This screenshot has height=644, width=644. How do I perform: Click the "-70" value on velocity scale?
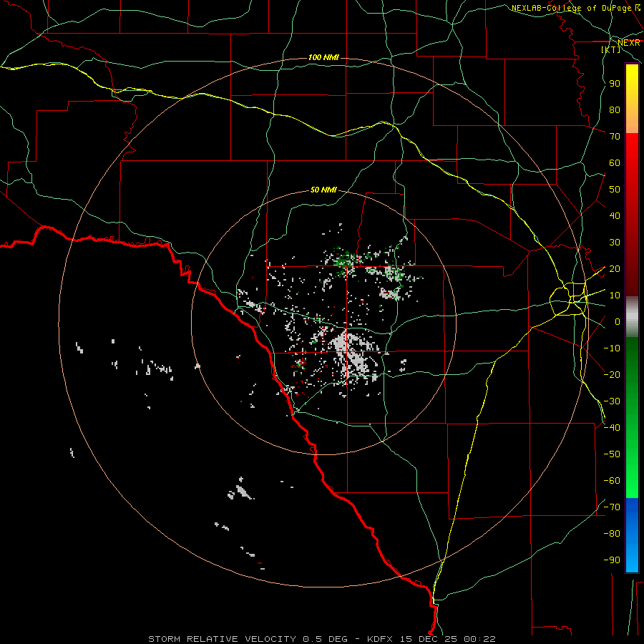coord(612,507)
